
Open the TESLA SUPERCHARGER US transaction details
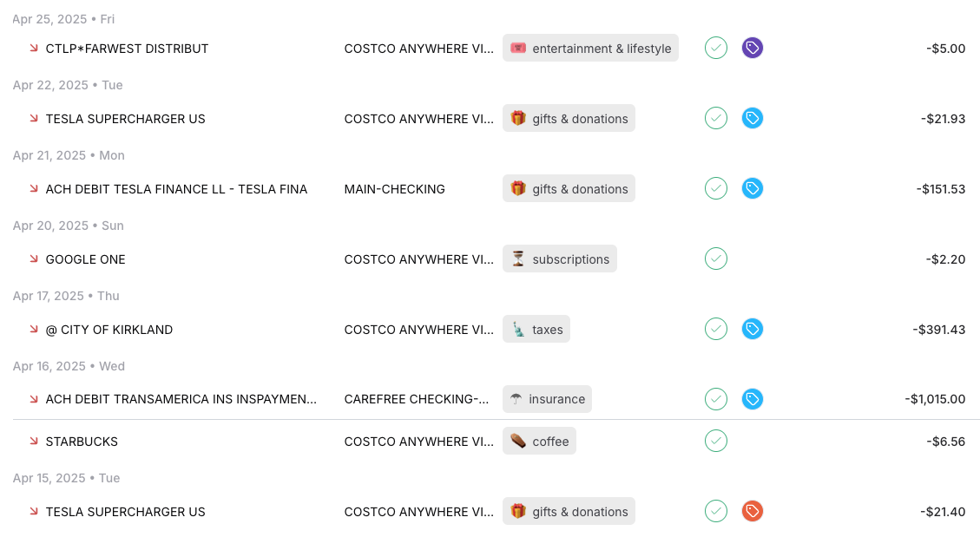(x=125, y=118)
